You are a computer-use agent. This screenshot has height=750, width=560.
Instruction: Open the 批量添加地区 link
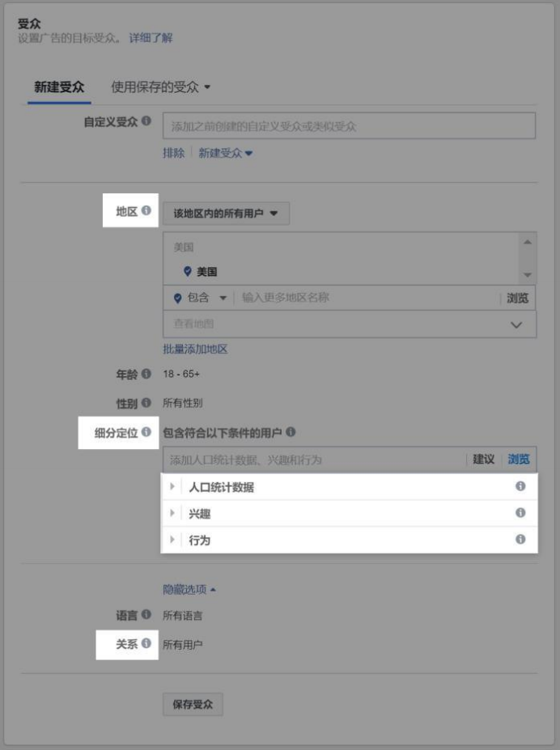[195, 349]
